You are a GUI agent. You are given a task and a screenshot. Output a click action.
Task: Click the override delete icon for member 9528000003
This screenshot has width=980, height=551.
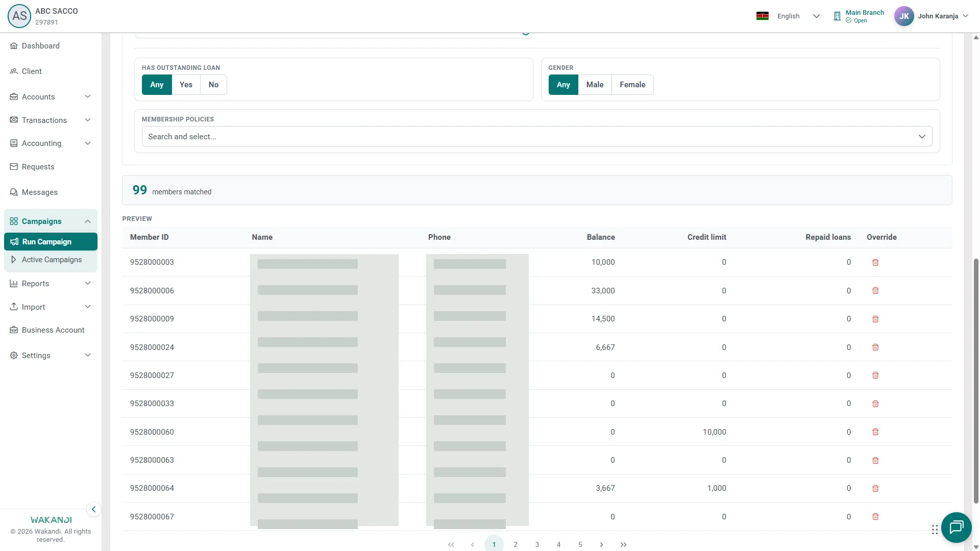[x=875, y=262]
